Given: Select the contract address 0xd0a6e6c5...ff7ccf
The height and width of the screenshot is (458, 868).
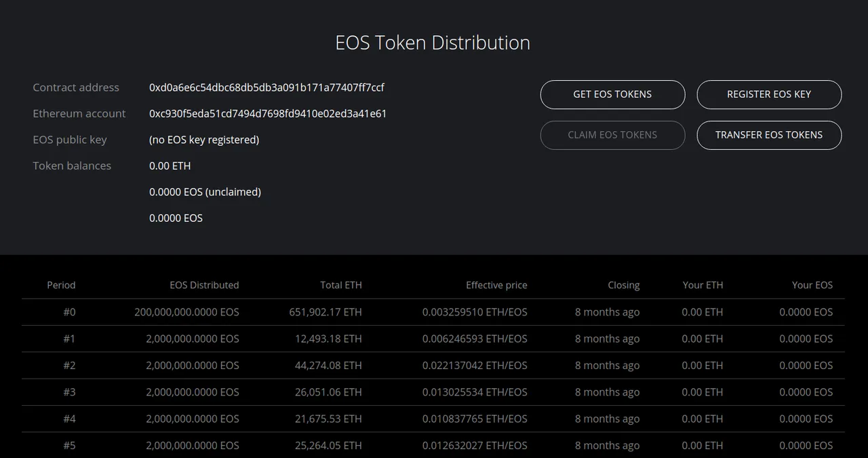Looking at the screenshot, I should tap(267, 88).
